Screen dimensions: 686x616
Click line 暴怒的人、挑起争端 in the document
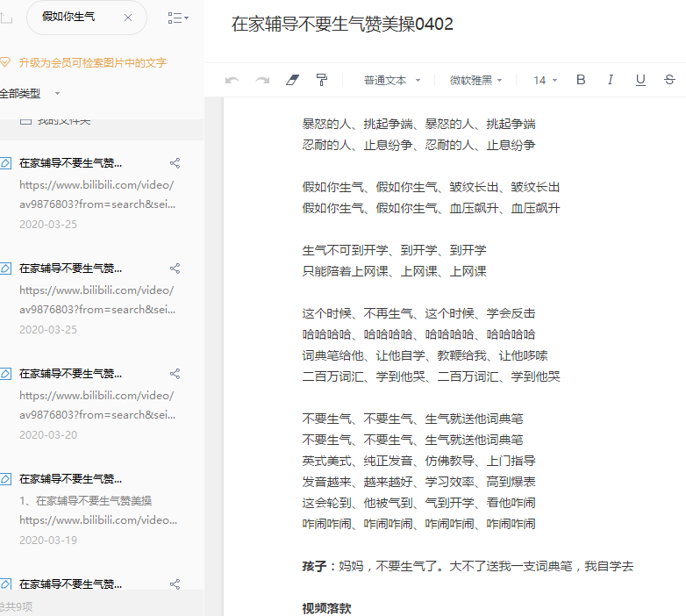[418, 124]
